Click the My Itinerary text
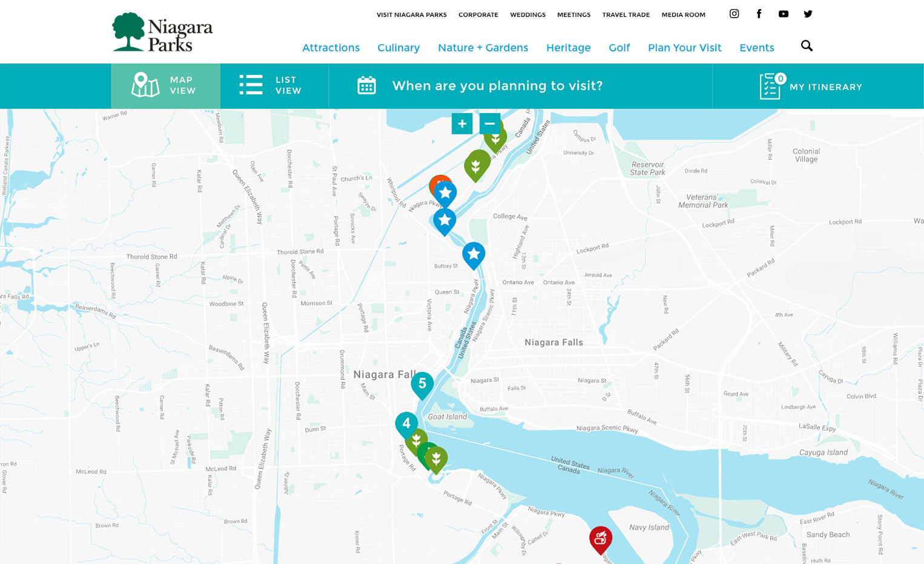This screenshot has width=924, height=564. click(826, 87)
